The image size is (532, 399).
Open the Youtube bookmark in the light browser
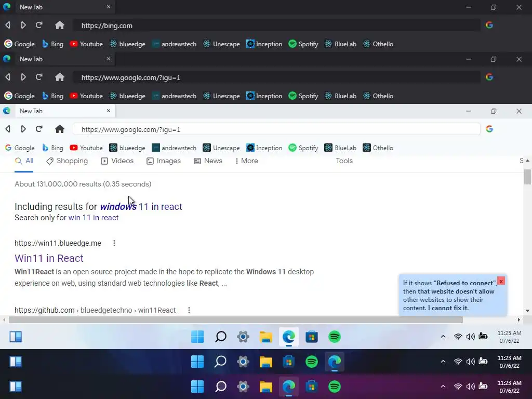[86, 148]
